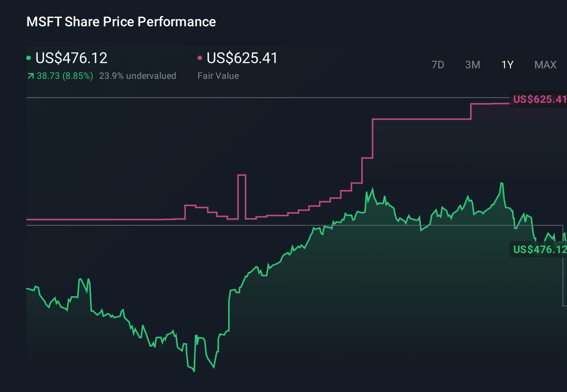
Task: Expand details by clicking the Fair Value label
Action: (x=218, y=75)
